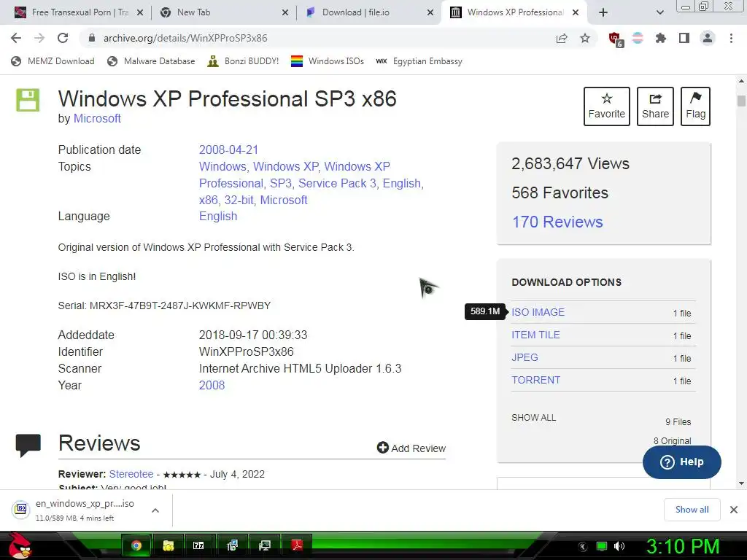
Task: Click the green floppy disk software icon
Action: point(28,100)
